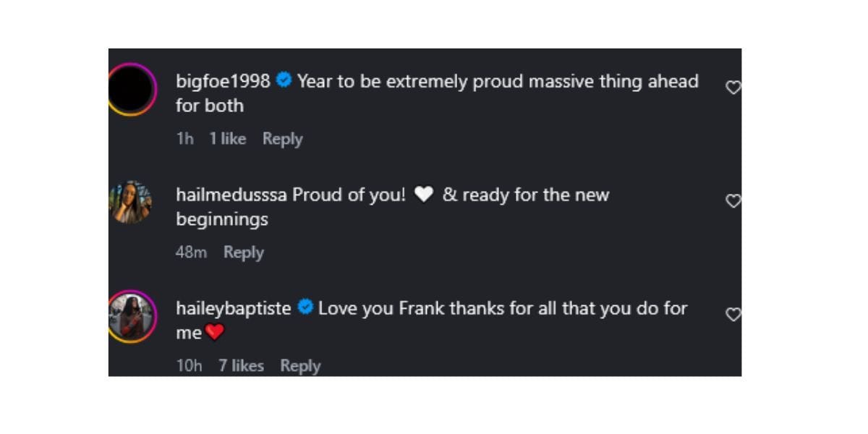Like hailmedusssa's comment via heart icon
Image resolution: width=868 pixels, height=434 pixels.
click(x=733, y=201)
